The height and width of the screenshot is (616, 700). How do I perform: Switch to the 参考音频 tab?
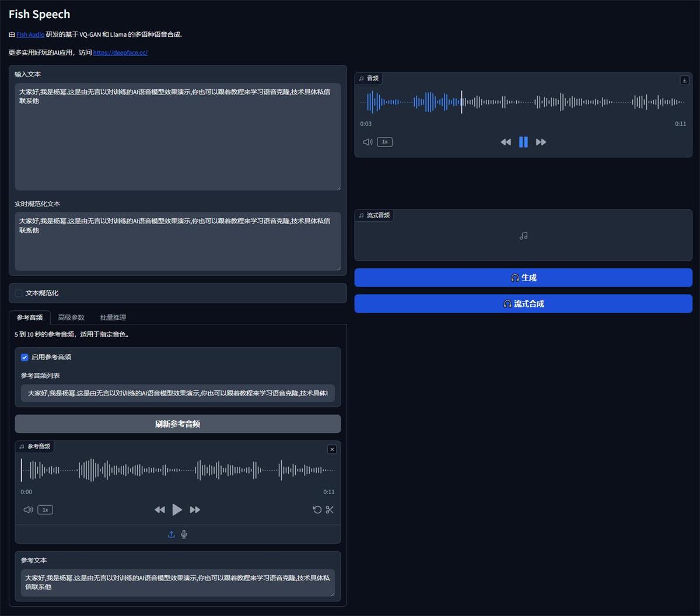29,317
